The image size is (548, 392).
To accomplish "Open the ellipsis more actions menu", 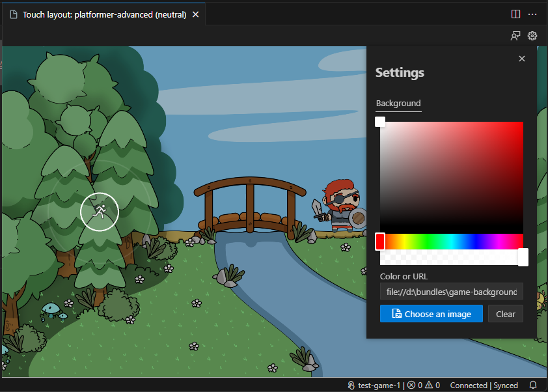I will point(532,14).
